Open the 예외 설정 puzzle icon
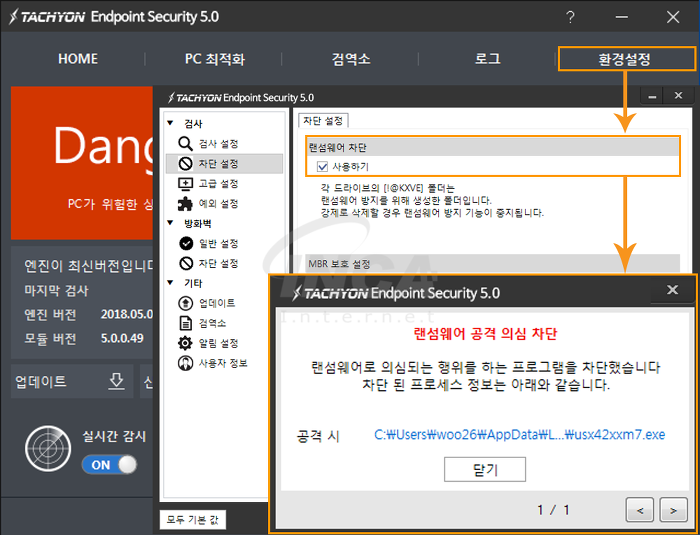Viewport: 700px width, 535px height. click(x=185, y=204)
